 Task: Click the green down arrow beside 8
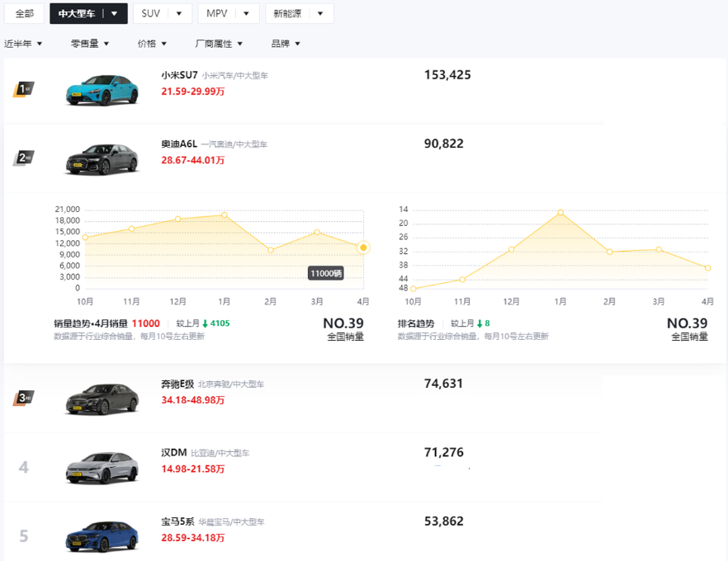click(x=480, y=324)
